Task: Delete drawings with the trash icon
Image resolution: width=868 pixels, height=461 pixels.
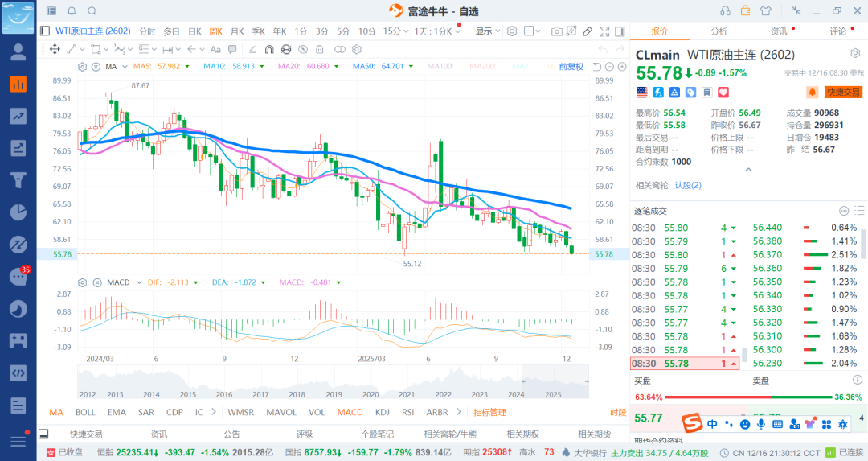Action: point(319,49)
